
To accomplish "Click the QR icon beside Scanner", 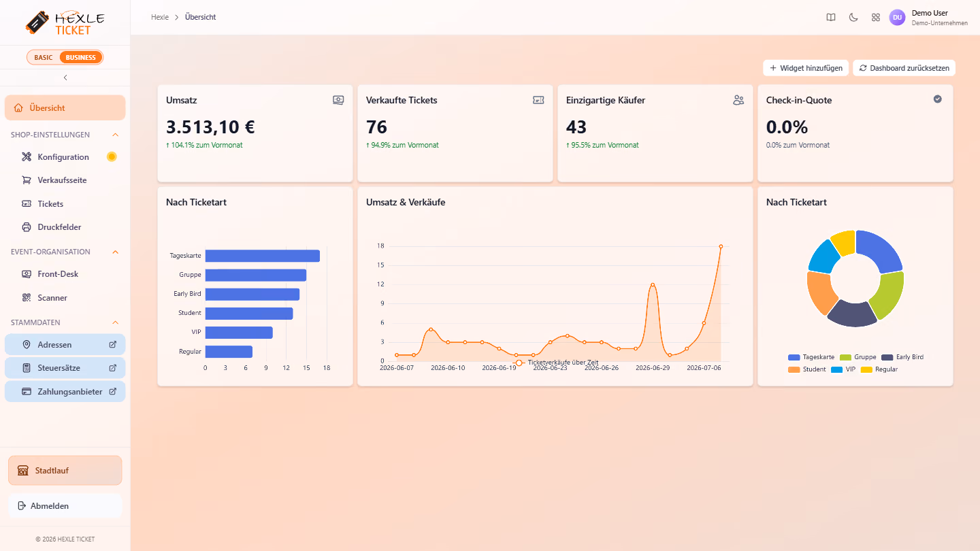I will pos(27,297).
